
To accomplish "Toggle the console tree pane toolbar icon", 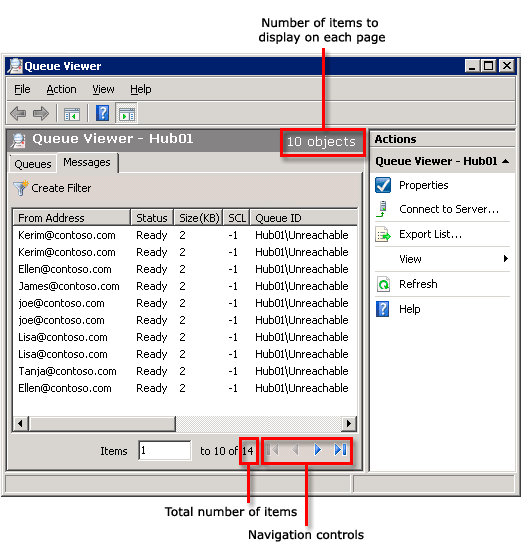I will click(x=72, y=114).
